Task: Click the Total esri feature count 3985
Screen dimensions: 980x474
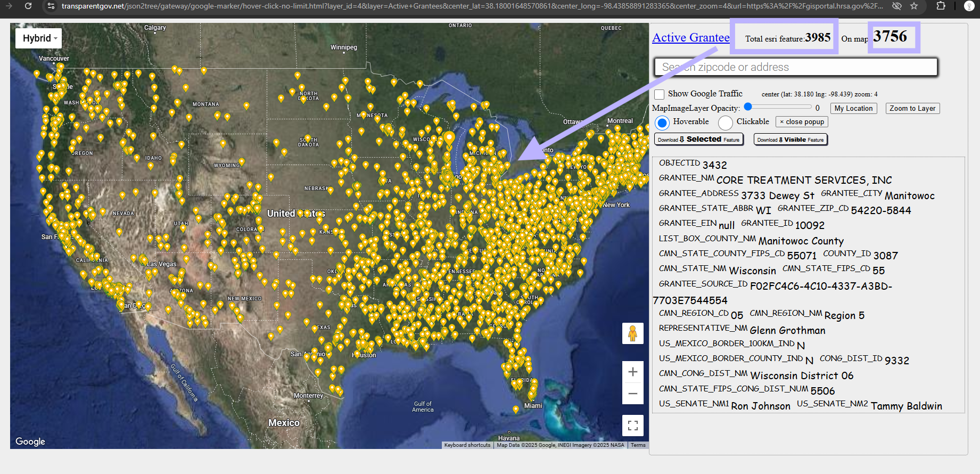Action: point(818,37)
